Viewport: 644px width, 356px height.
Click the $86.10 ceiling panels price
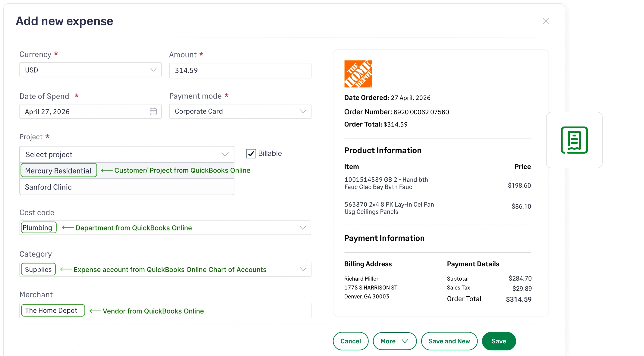pos(521,207)
